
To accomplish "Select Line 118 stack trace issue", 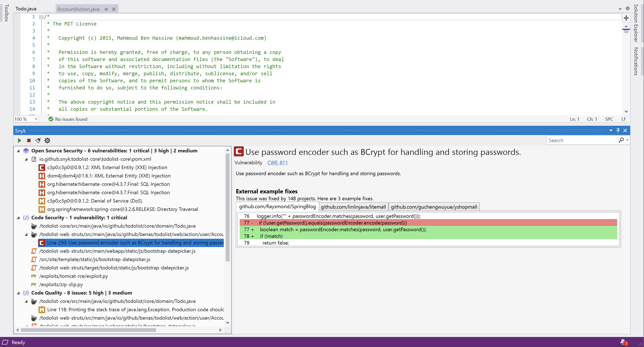I will point(131,310).
